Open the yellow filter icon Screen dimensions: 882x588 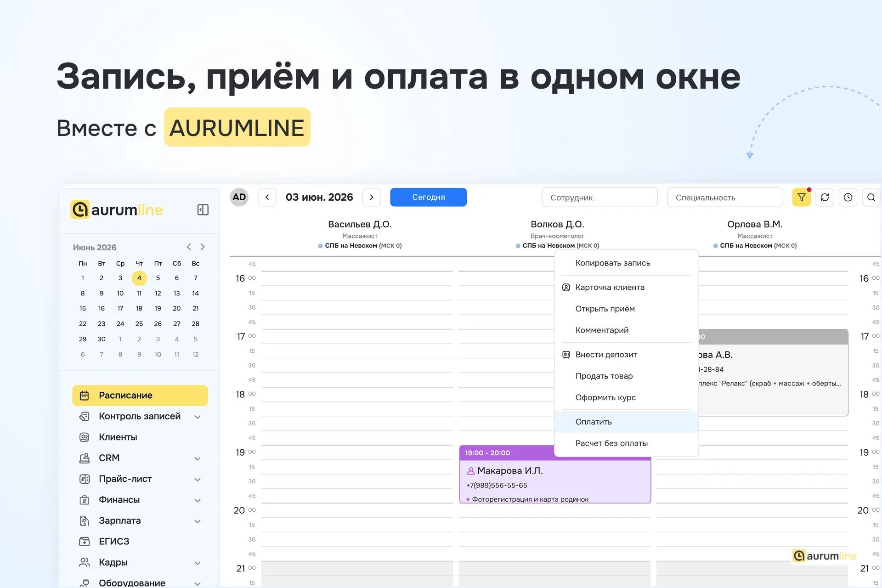[802, 197]
